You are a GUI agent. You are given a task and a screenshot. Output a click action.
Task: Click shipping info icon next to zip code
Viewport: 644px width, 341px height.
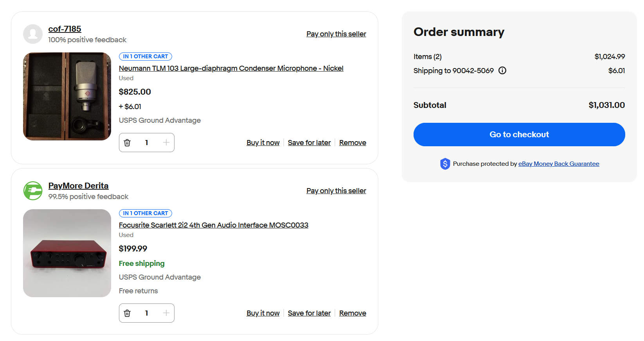[502, 71]
